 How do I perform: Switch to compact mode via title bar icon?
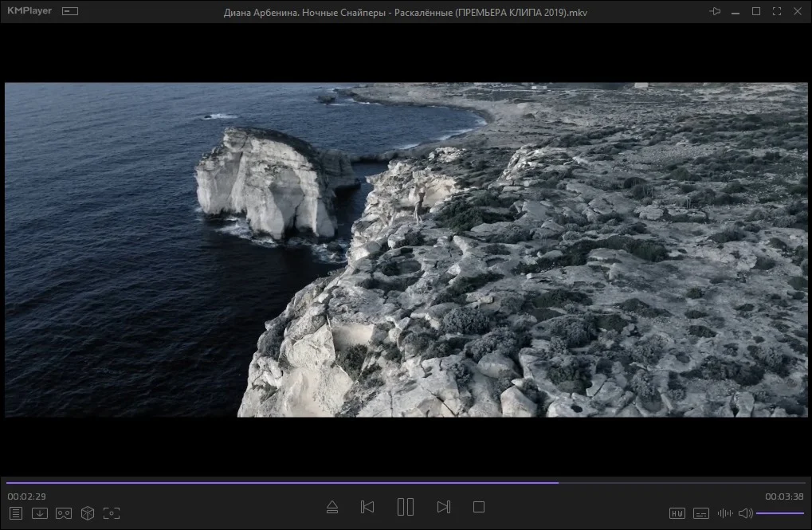[x=70, y=11]
